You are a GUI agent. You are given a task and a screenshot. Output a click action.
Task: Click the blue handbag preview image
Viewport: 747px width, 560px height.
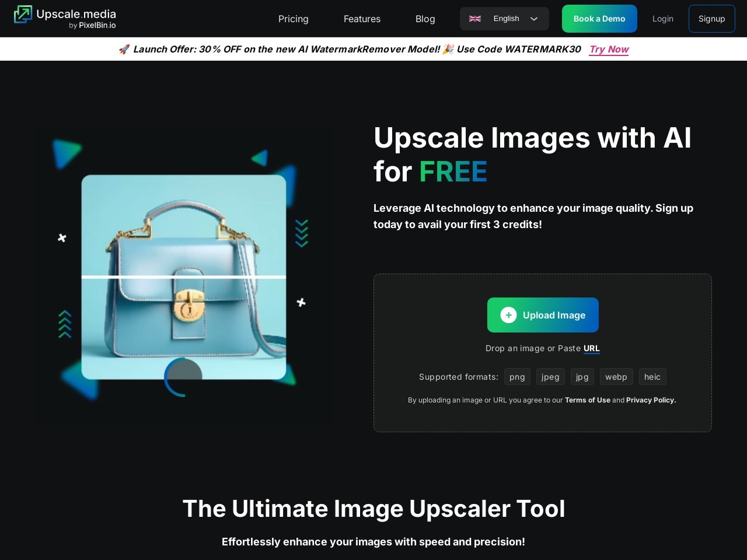[x=184, y=277]
